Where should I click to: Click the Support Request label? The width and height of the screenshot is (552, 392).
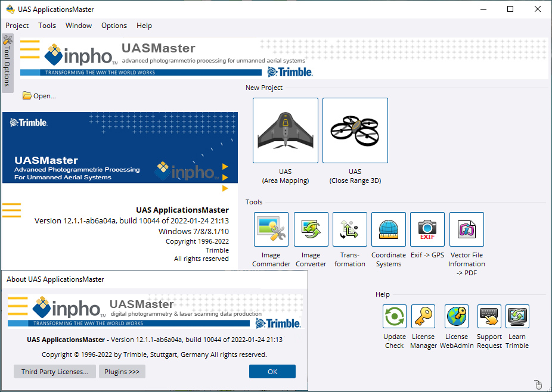[489, 341]
